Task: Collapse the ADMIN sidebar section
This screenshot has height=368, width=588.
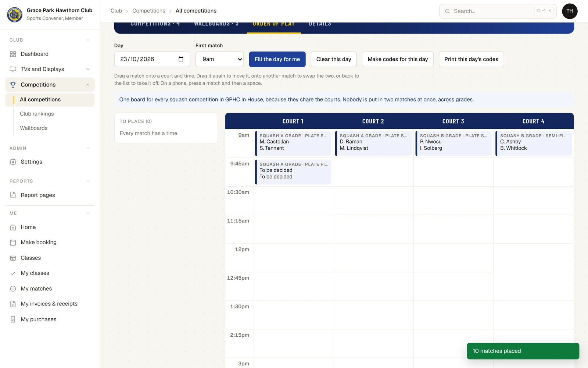Action: (x=88, y=148)
